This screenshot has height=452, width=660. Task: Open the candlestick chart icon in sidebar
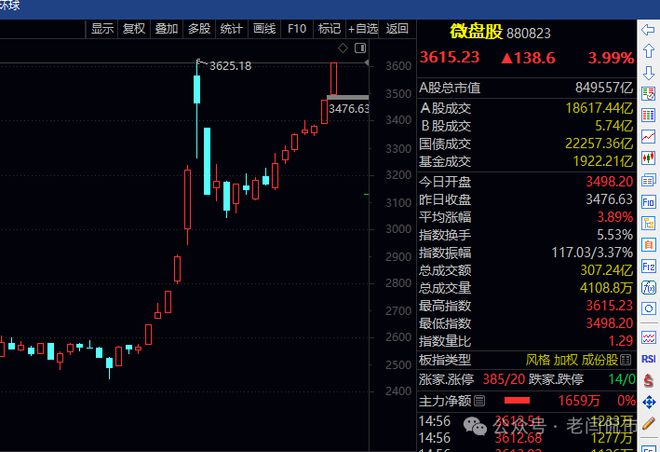click(x=649, y=157)
